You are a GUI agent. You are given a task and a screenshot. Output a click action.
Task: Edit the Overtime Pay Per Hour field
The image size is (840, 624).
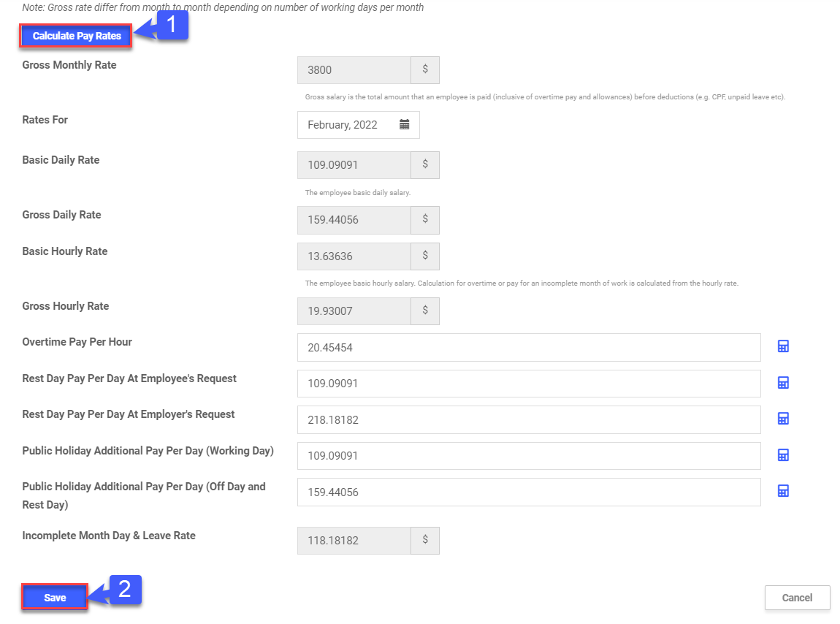528,348
